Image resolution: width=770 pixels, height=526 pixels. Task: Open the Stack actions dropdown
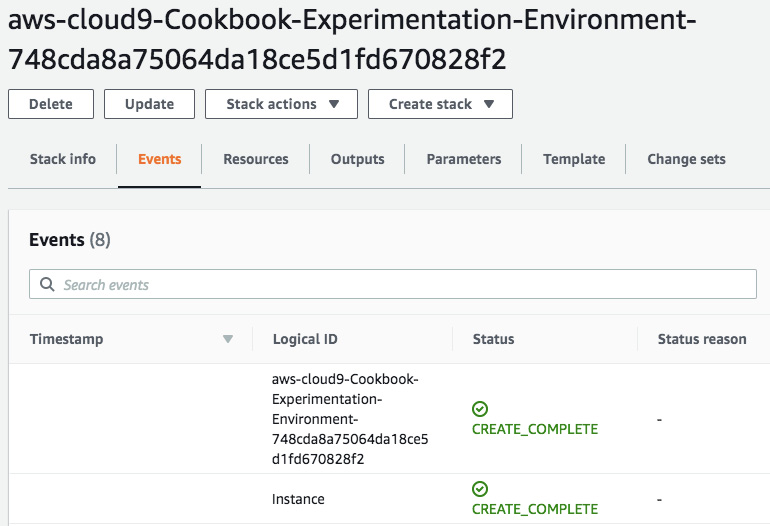point(281,104)
